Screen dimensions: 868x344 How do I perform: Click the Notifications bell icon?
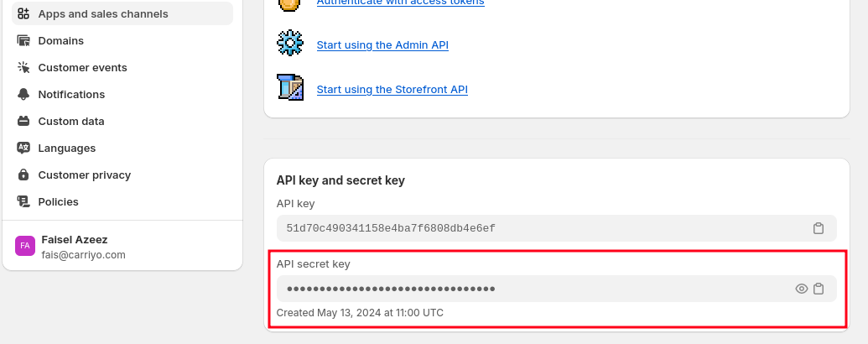23,94
